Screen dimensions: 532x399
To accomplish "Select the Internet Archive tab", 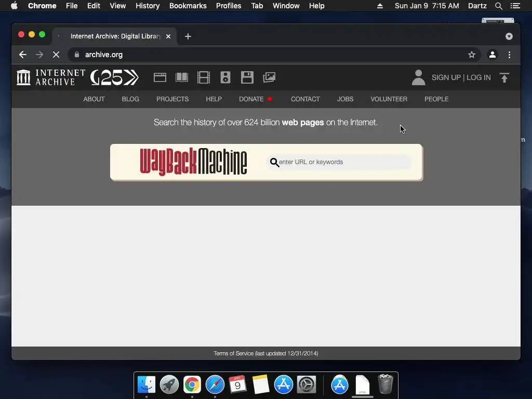I will point(115,36).
